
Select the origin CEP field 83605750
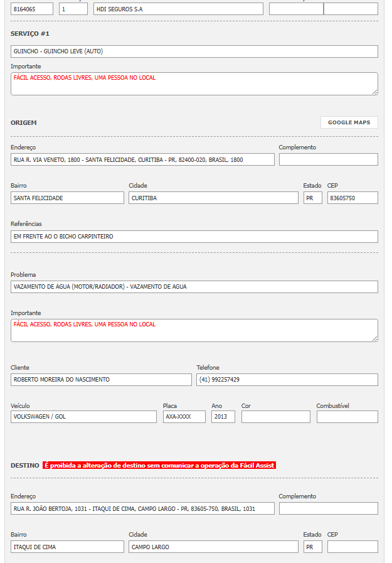click(x=352, y=198)
